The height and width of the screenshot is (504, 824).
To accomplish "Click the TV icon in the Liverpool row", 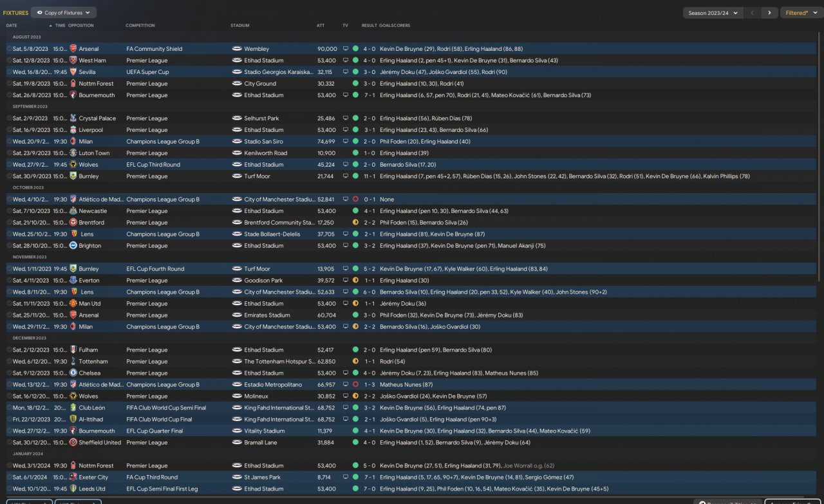I will click(345, 130).
